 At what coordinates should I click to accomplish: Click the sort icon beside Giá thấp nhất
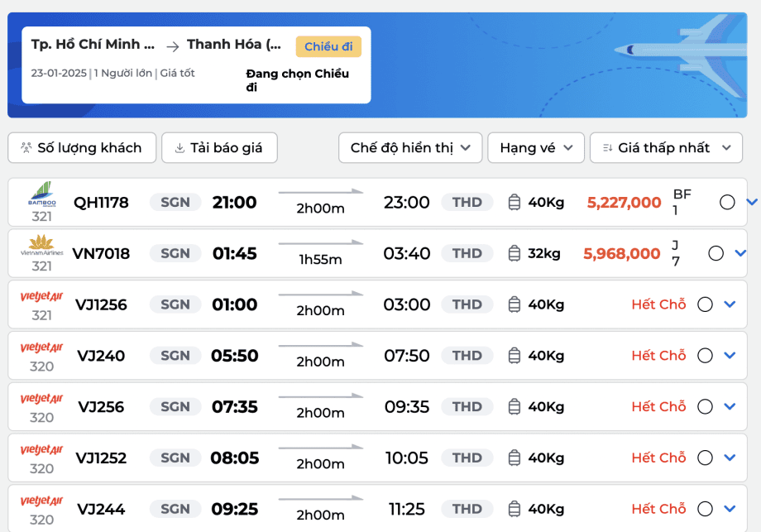click(608, 148)
